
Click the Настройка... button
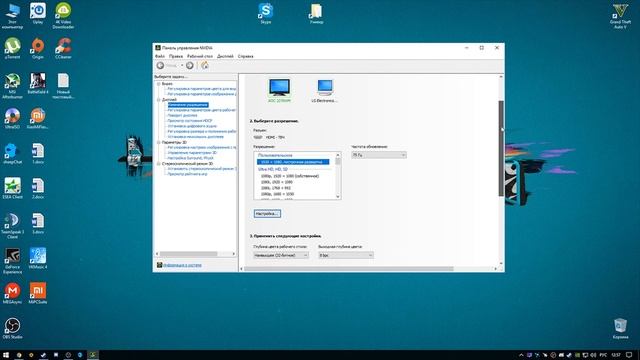tap(267, 214)
